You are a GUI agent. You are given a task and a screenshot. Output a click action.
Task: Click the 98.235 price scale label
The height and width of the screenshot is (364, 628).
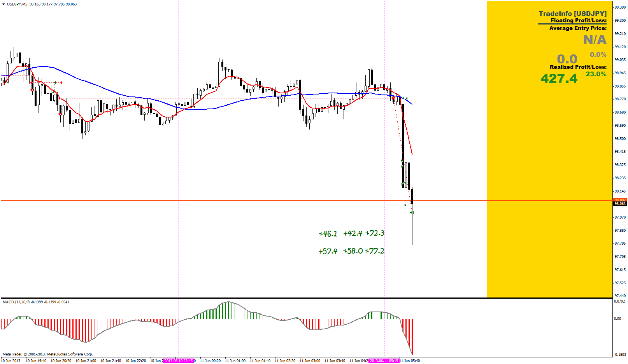(x=620, y=178)
